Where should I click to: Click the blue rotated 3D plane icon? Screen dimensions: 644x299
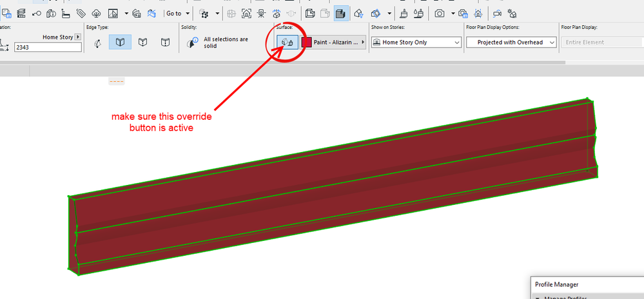pos(375,14)
